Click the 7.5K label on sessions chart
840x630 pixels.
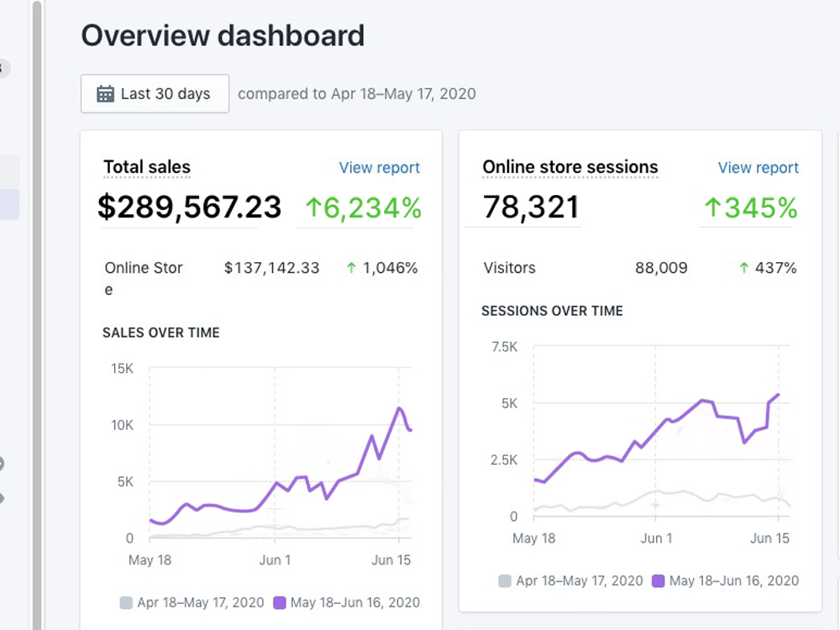[505, 347]
